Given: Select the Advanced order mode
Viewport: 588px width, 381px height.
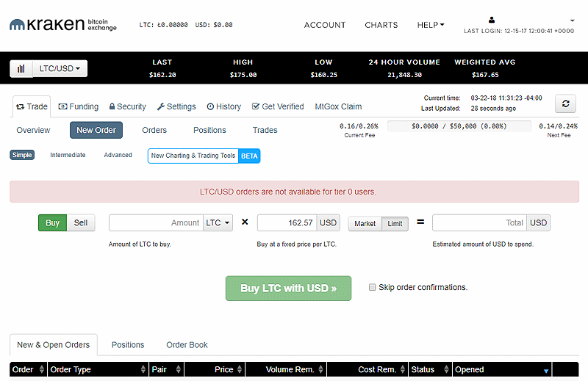Looking at the screenshot, I should (x=118, y=155).
